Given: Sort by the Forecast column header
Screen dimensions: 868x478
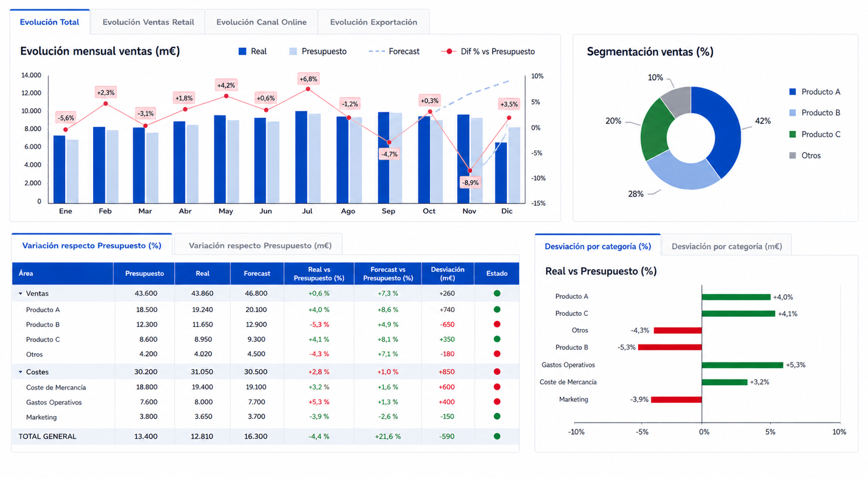Looking at the screenshot, I should (x=257, y=274).
